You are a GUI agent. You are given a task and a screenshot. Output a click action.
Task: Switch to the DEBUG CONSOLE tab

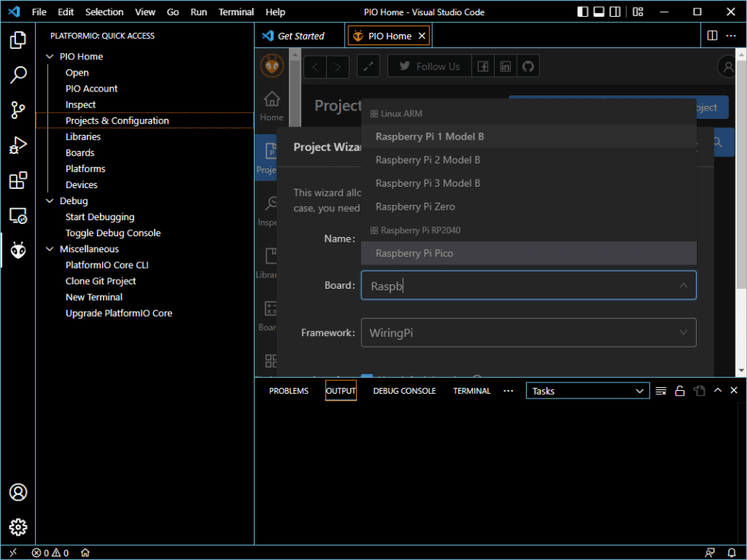pos(404,390)
